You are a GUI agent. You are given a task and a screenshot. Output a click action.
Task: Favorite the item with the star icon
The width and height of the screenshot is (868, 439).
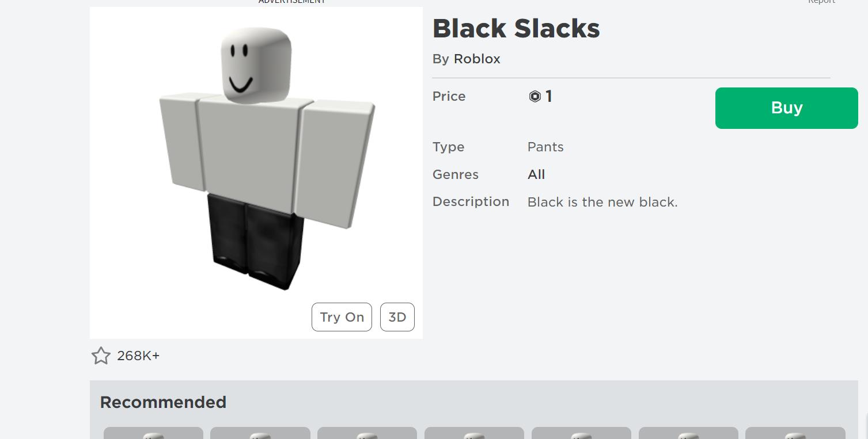(101, 356)
